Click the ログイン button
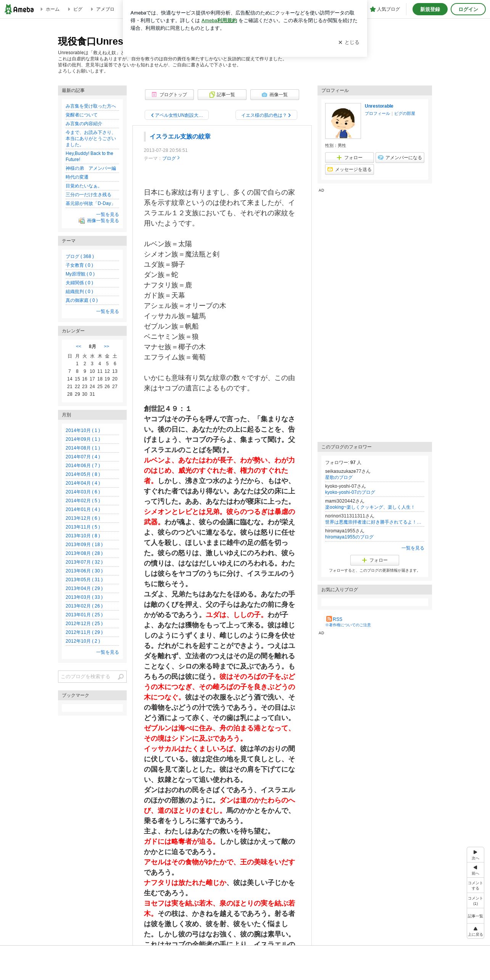Image resolution: width=490 pixels, height=980 pixels. coord(468,9)
